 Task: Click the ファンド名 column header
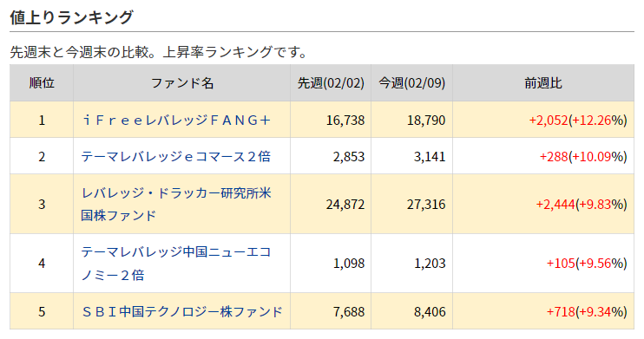(x=182, y=83)
